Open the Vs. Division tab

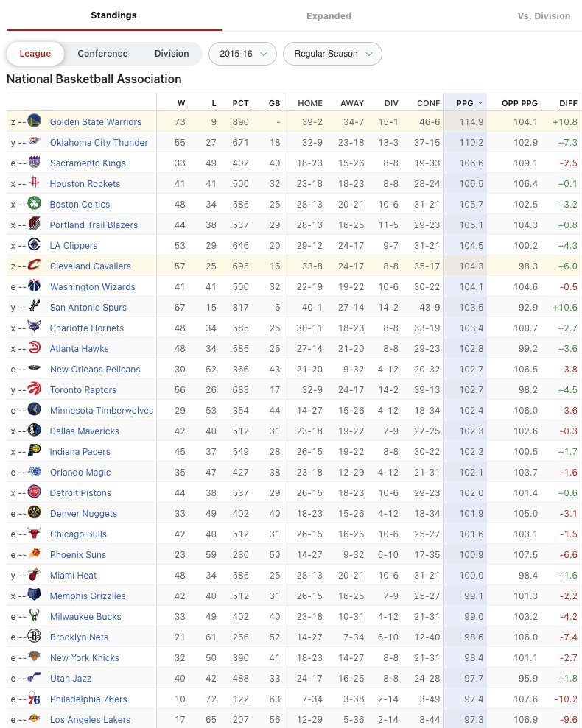pos(544,15)
